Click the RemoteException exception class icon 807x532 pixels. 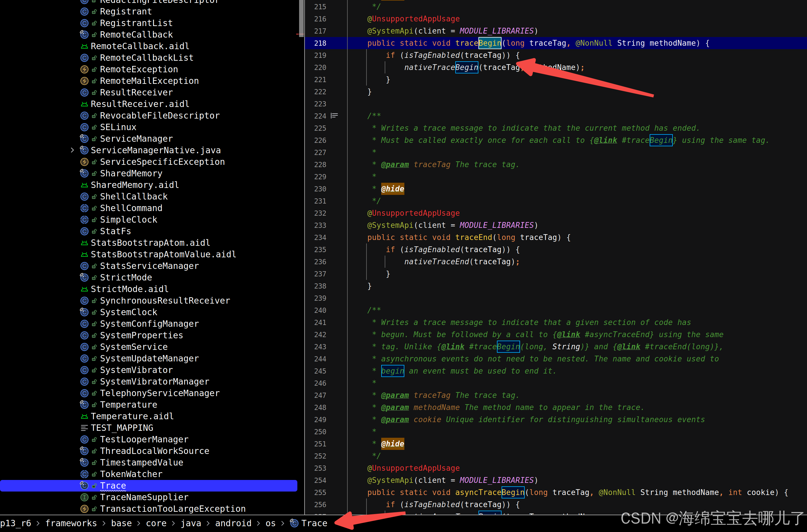pyautogui.click(x=84, y=69)
